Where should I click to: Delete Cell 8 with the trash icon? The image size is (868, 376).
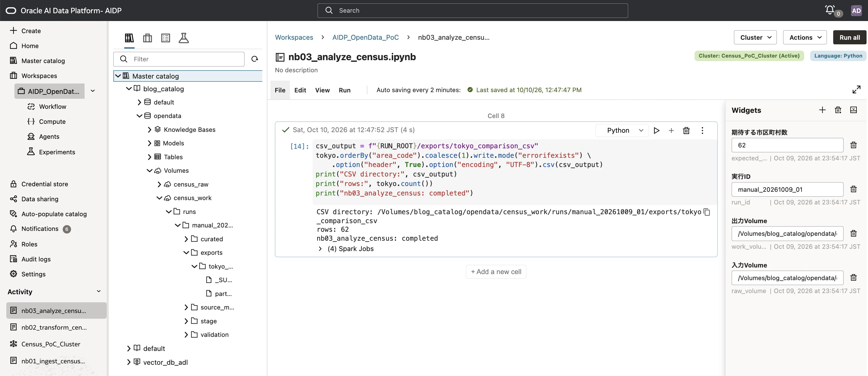(x=687, y=130)
